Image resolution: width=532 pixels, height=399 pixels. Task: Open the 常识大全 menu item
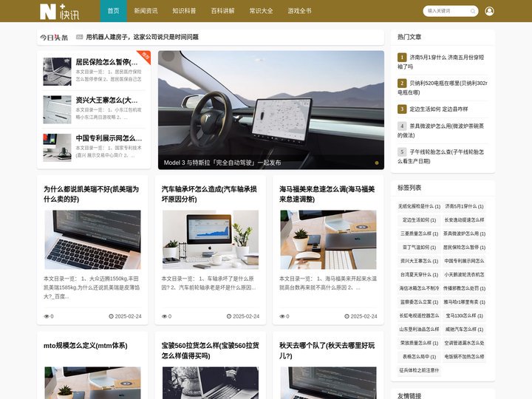point(261,11)
